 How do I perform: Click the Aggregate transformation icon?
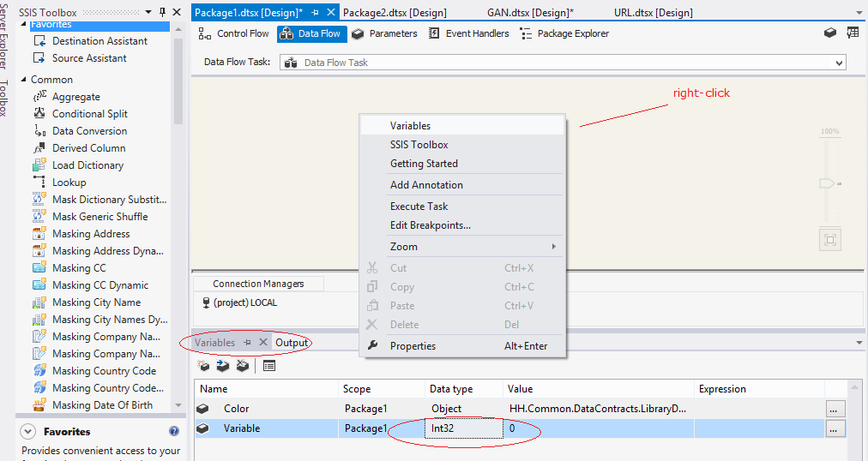point(39,97)
